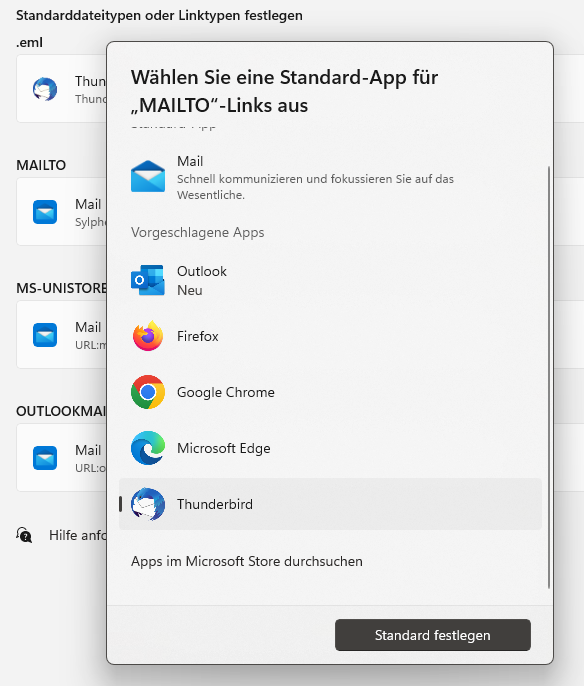Select the Google Chrome icon

pyautogui.click(x=148, y=392)
